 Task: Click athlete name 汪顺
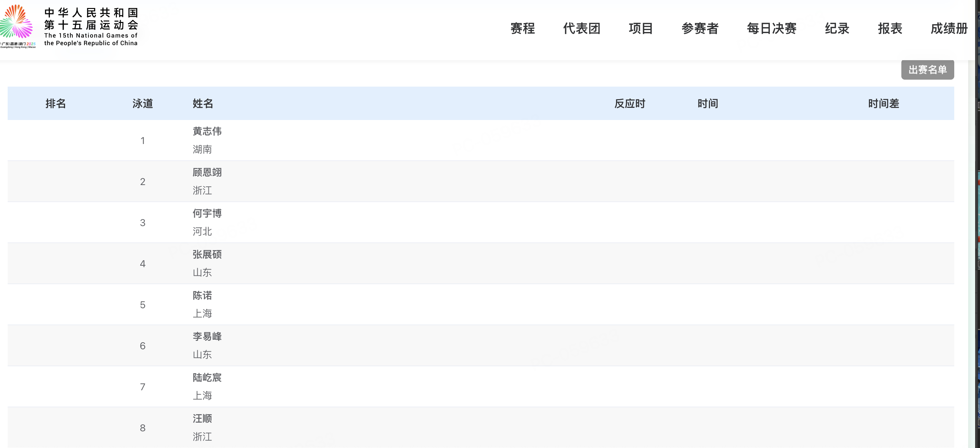(x=202, y=419)
